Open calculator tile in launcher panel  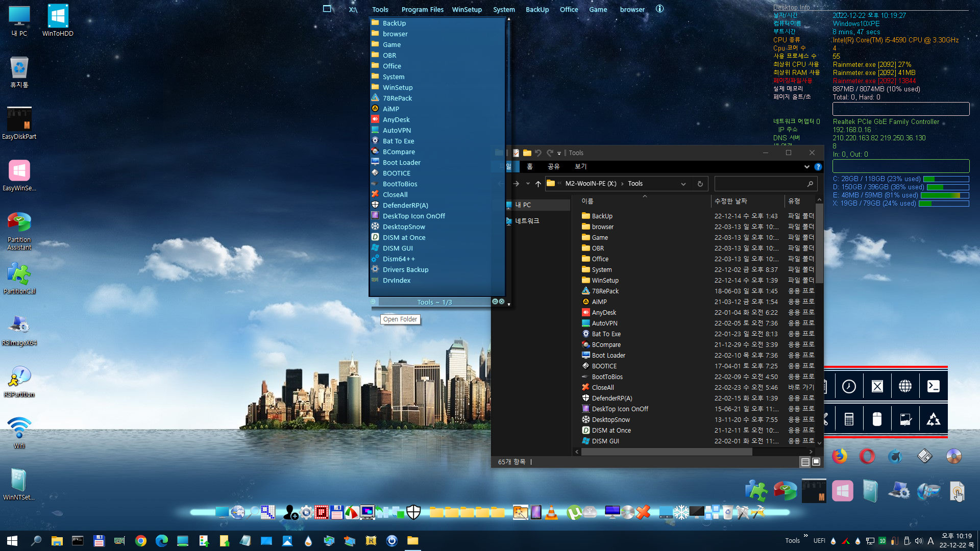coord(849,419)
